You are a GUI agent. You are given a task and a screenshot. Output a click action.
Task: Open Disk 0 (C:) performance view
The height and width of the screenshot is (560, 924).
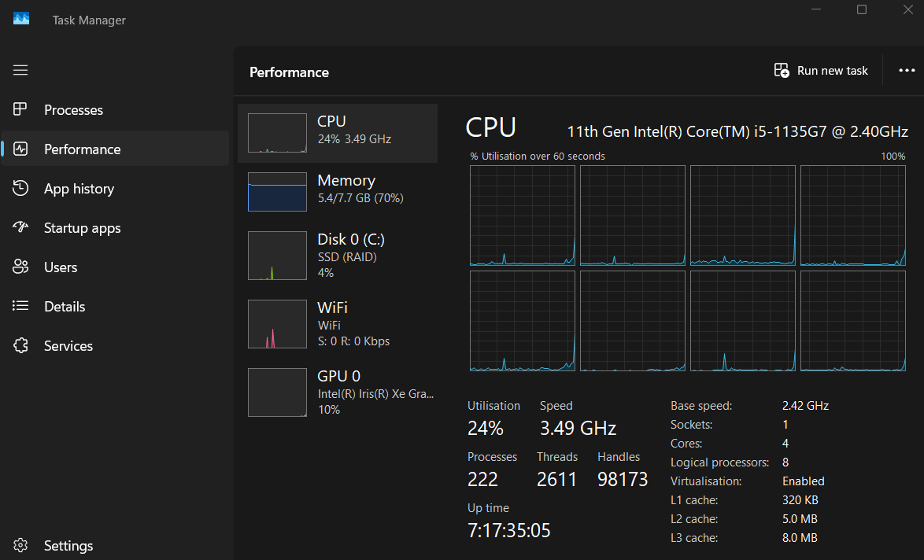click(338, 256)
